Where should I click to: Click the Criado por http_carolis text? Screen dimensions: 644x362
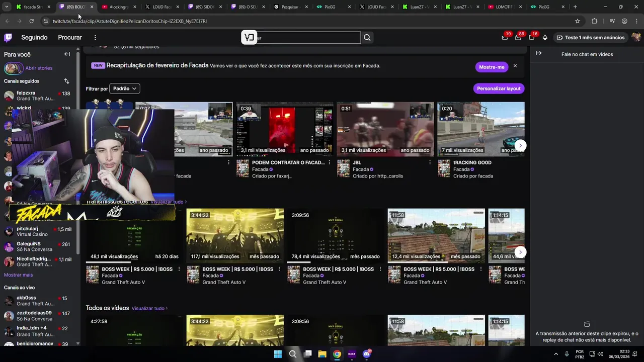pos(378,176)
